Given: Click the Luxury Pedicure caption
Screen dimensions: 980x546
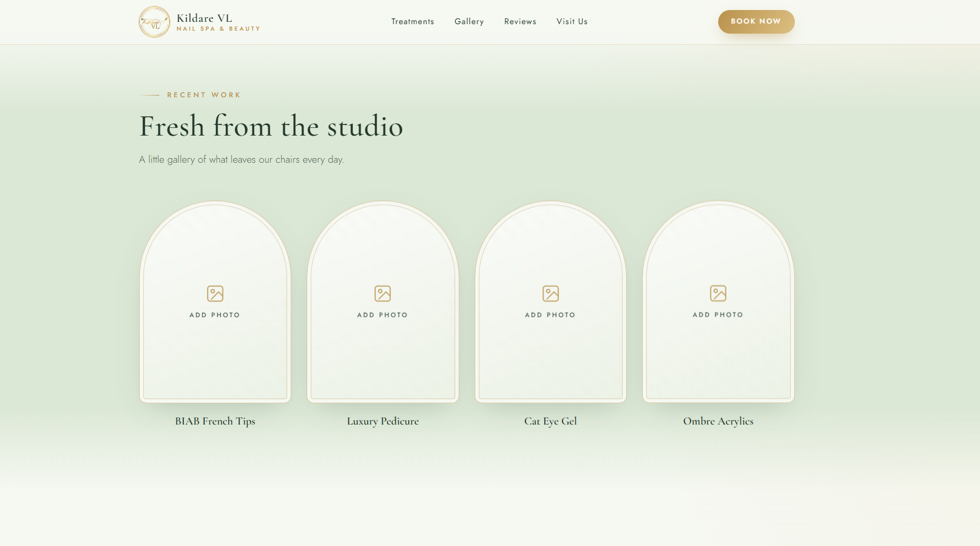Looking at the screenshot, I should tap(383, 421).
